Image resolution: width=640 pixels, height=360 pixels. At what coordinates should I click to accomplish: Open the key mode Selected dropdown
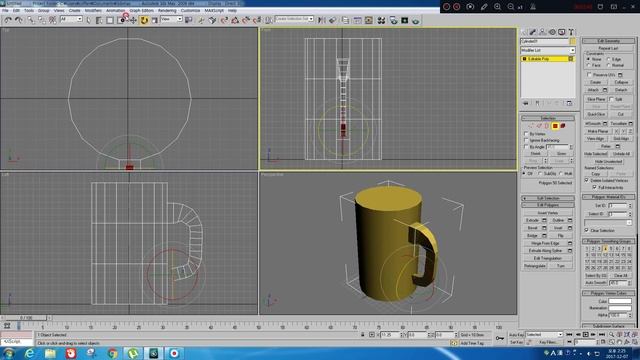[x=544, y=335]
